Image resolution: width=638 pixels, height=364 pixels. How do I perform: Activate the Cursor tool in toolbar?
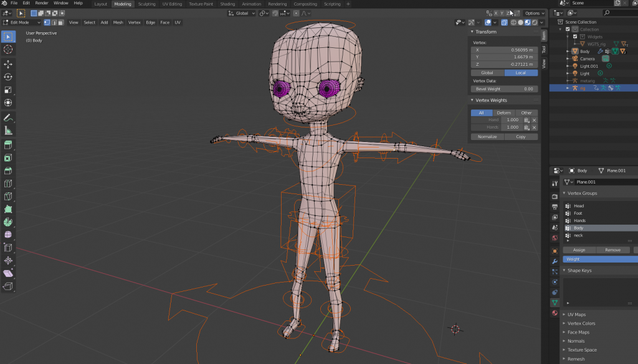[x=8, y=50]
